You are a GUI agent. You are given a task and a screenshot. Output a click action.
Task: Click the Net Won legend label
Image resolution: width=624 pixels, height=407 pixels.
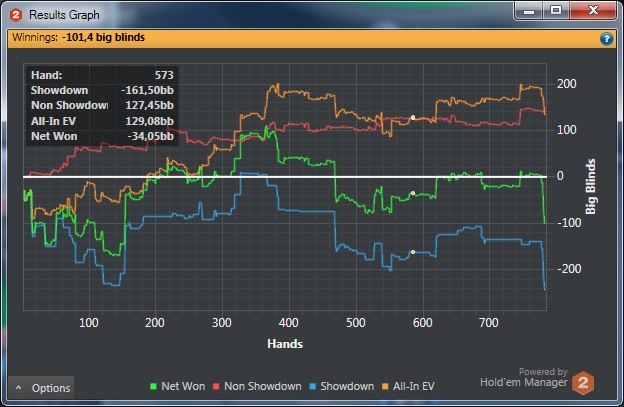[183, 386]
